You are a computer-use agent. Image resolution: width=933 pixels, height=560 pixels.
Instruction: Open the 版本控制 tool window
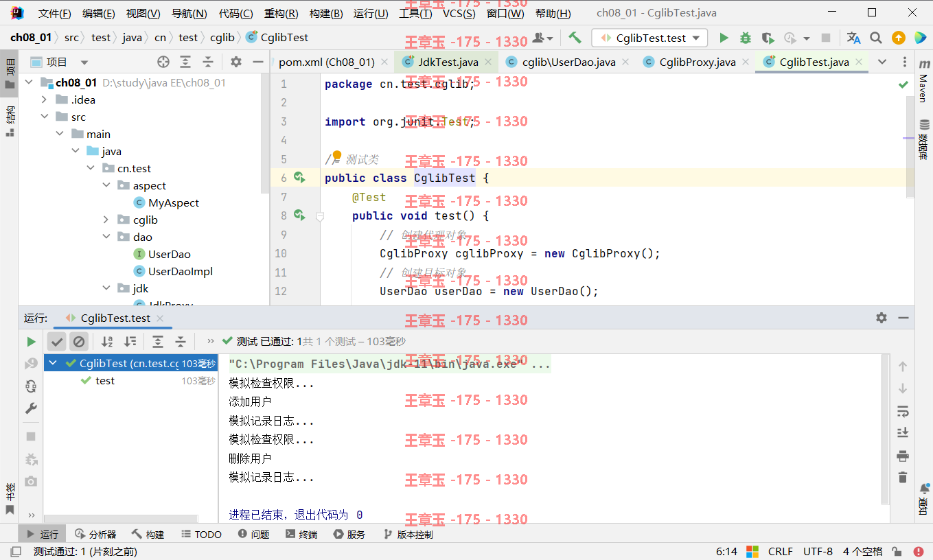tap(408, 534)
